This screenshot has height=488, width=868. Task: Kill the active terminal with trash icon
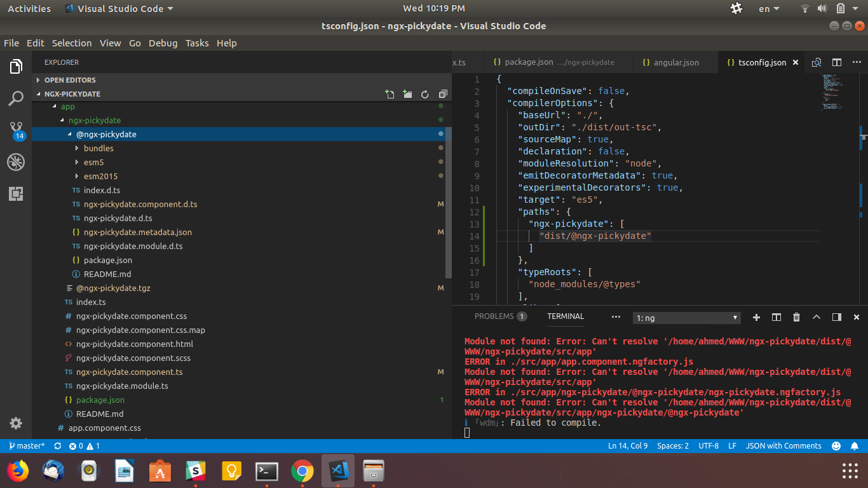click(x=796, y=316)
